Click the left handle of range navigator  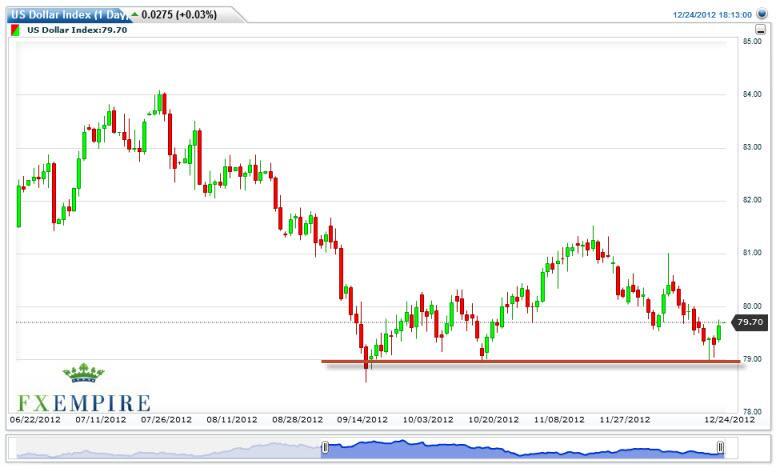[x=323, y=446]
